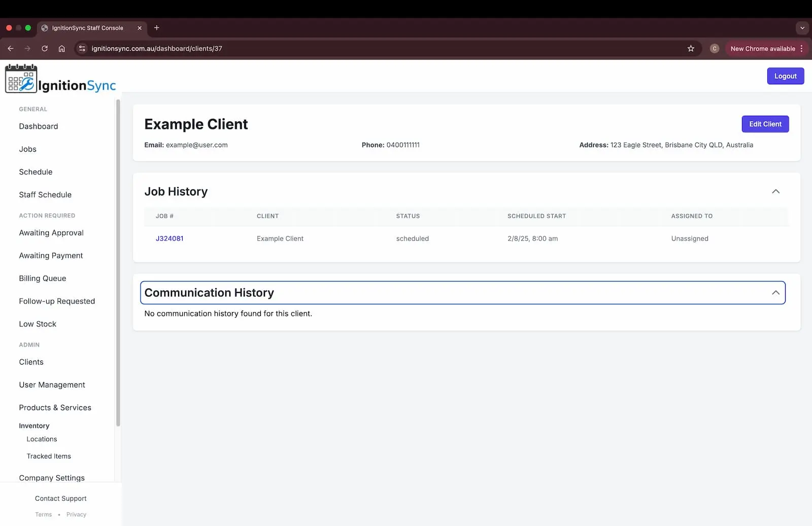The image size is (812, 526).
Task: Open the Chrome profile avatar
Action: point(714,48)
